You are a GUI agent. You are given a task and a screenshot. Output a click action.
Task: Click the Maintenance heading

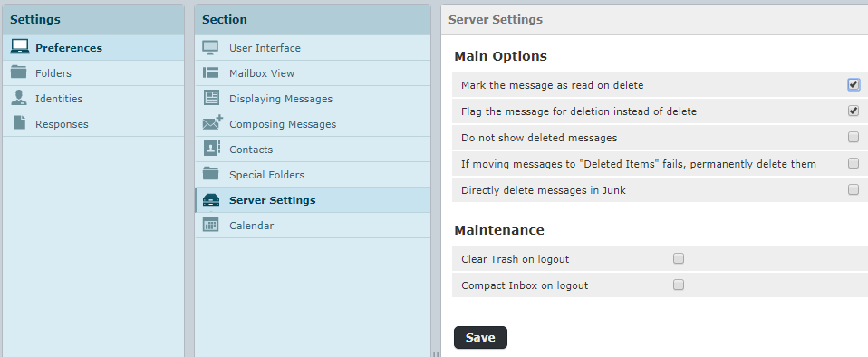499,230
